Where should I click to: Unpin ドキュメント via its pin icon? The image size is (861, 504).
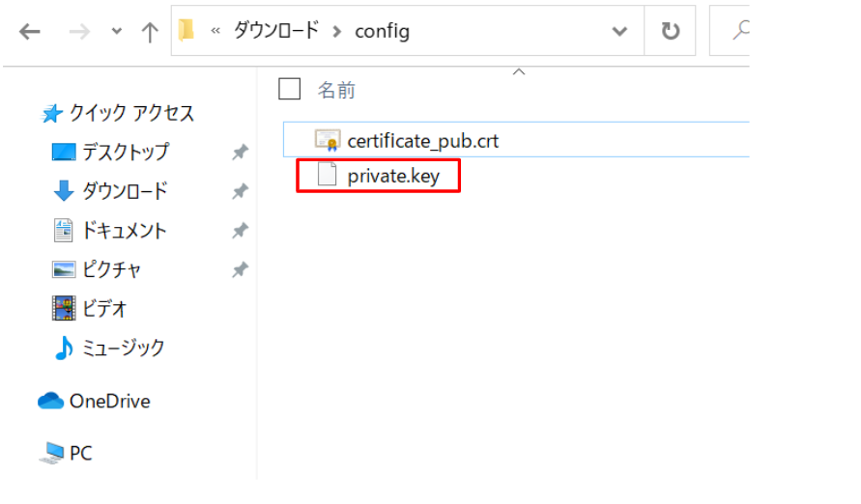click(x=240, y=231)
